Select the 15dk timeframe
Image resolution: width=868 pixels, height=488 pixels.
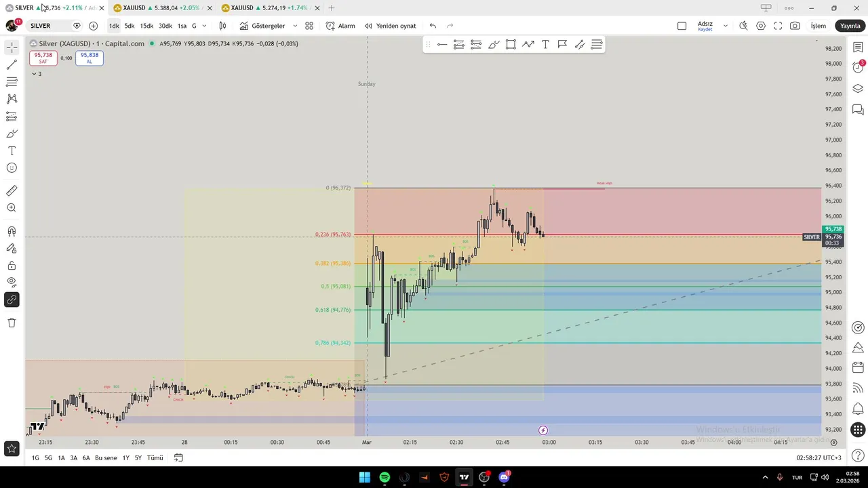pyautogui.click(x=146, y=26)
